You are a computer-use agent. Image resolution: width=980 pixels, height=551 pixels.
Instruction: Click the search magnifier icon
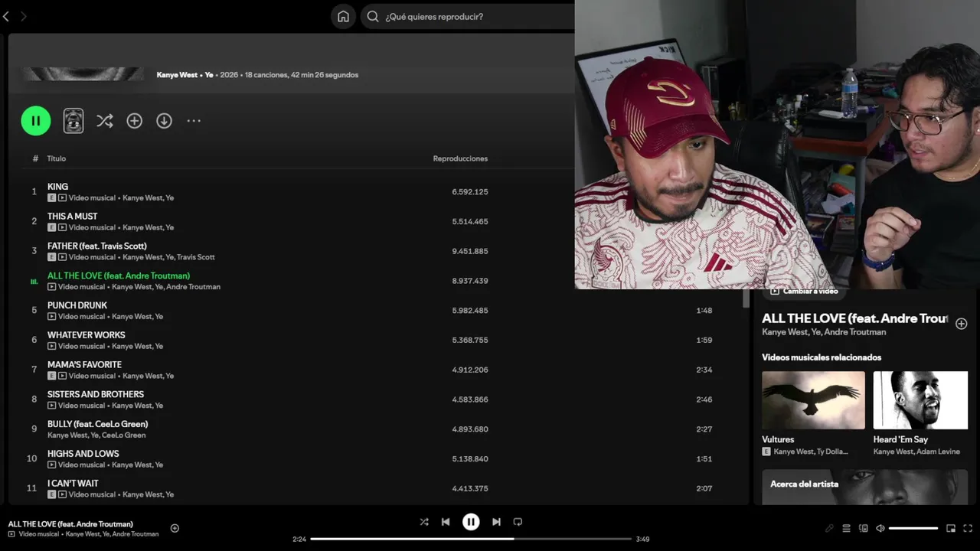[x=373, y=16]
